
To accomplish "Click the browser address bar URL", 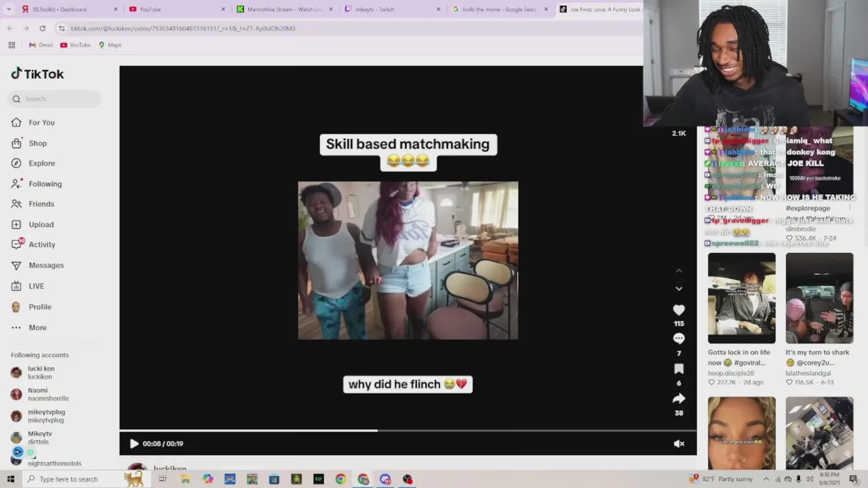I will [x=183, y=28].
